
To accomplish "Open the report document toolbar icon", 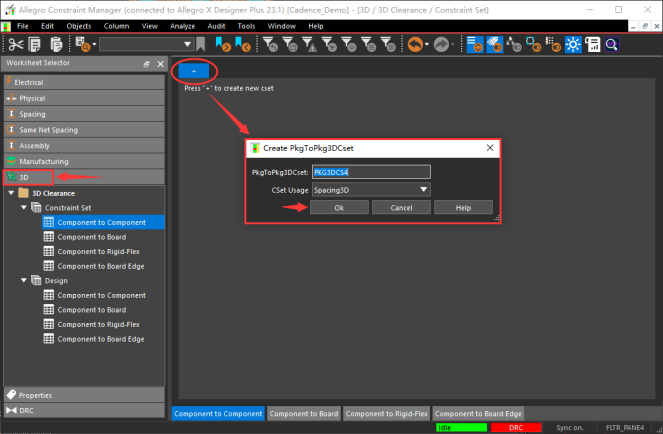I will (x=593, y=44).
